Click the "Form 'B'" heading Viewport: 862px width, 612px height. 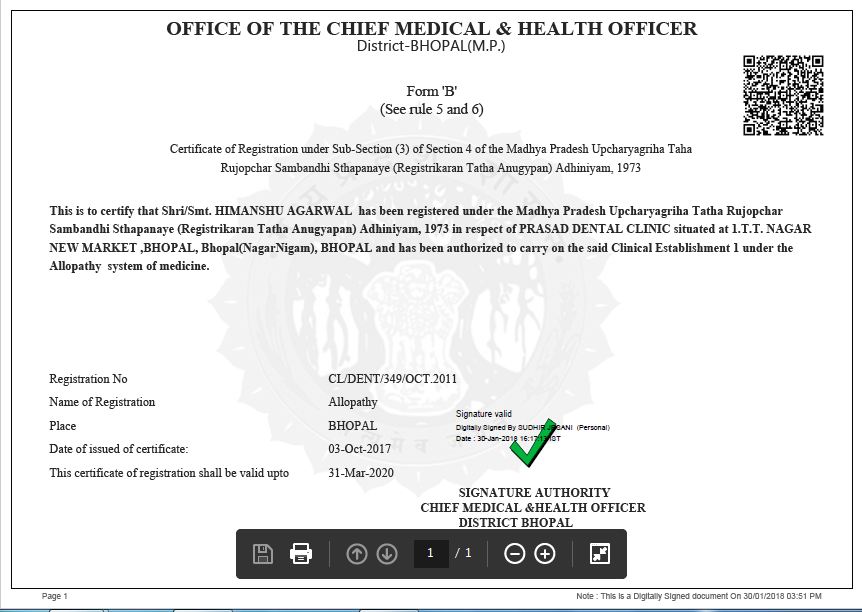click(431, 90)
